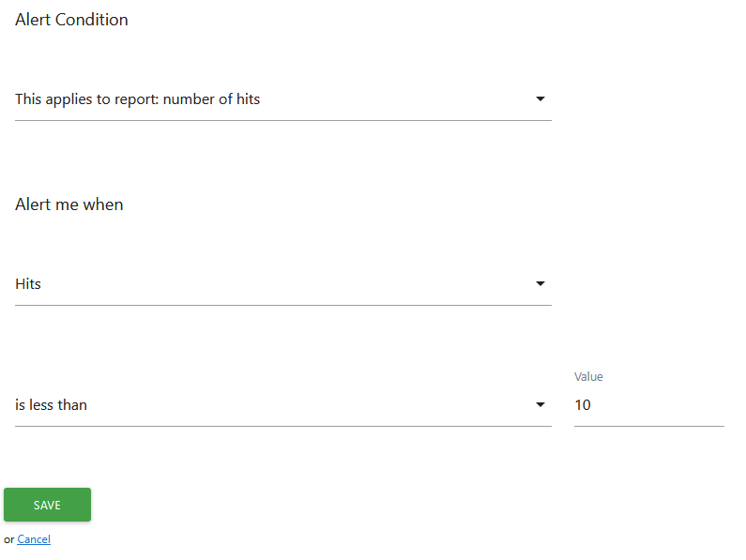The image size is (746, 560).
Task: Click the 'Alert Condition' heading
Action: [71, 20]
